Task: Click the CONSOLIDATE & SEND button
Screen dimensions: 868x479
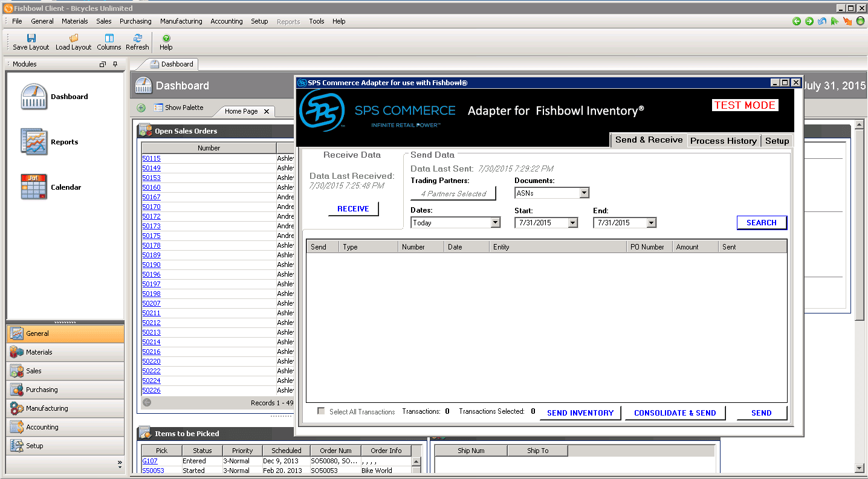Action: click(x=675, y=413)
